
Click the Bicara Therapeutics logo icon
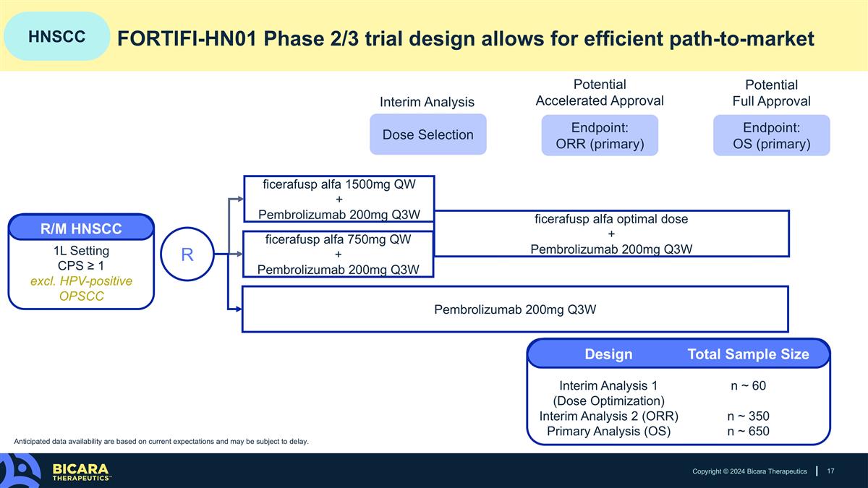tap(20, 471)
